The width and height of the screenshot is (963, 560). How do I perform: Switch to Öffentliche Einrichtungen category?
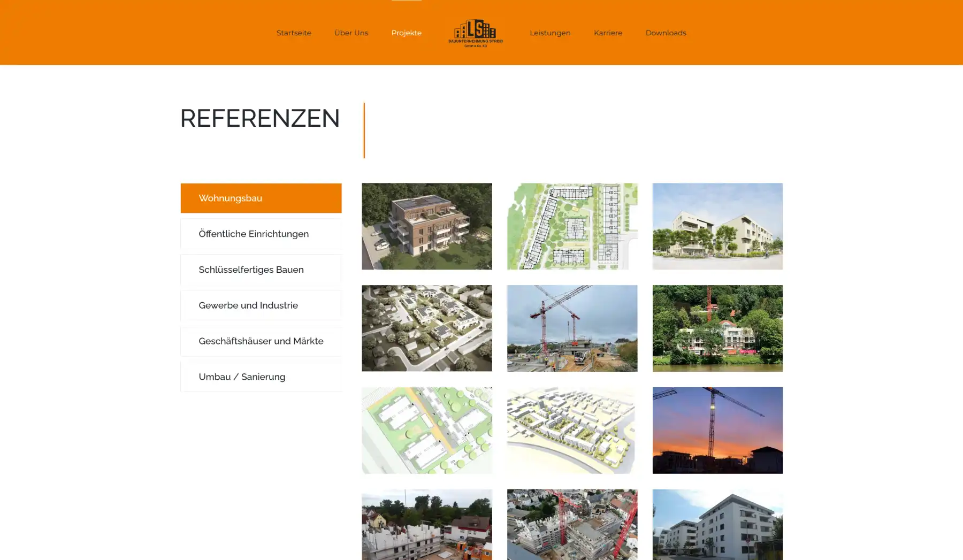(x=261, y=234)
